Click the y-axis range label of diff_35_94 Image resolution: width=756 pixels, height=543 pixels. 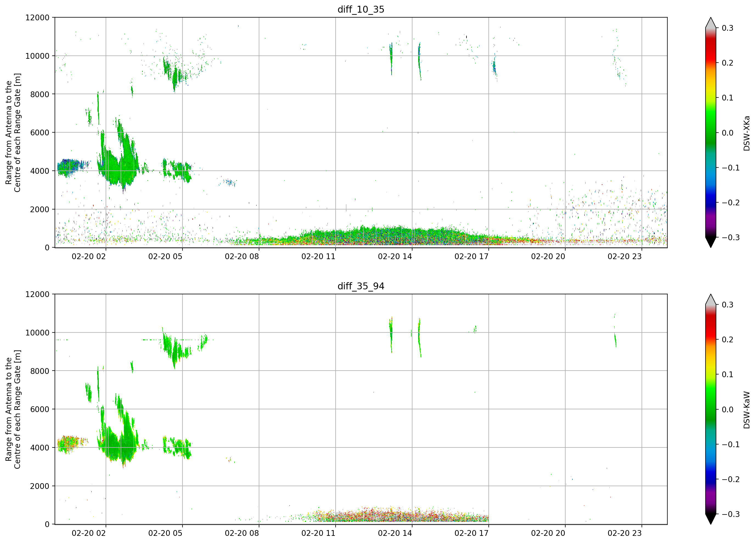tap(13, 409)
